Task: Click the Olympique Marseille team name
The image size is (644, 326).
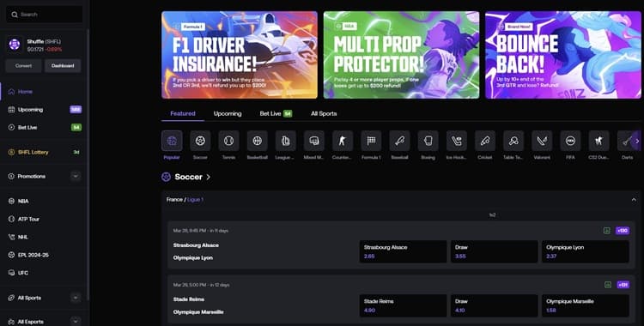Action: coord(198,312)
